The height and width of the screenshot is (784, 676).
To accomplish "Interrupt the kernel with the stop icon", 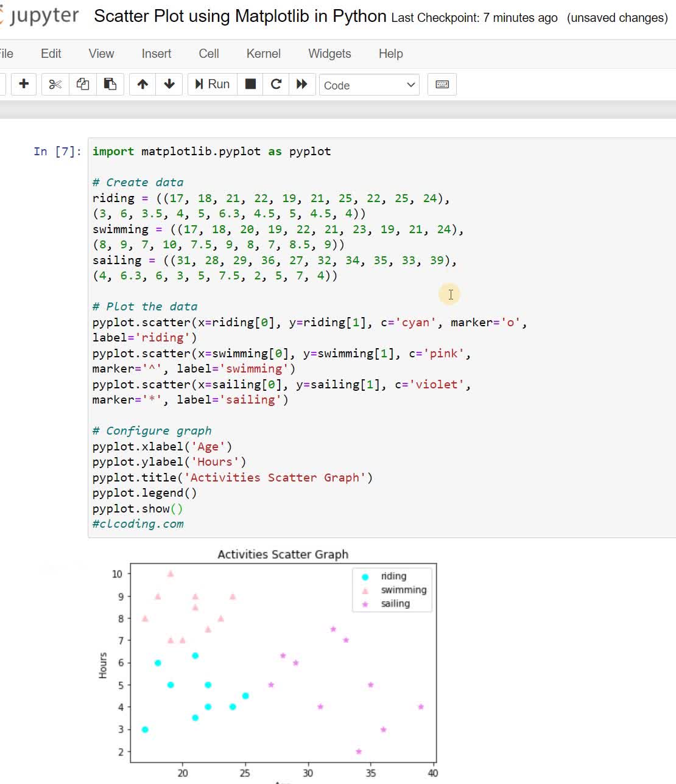I will 250,84.
